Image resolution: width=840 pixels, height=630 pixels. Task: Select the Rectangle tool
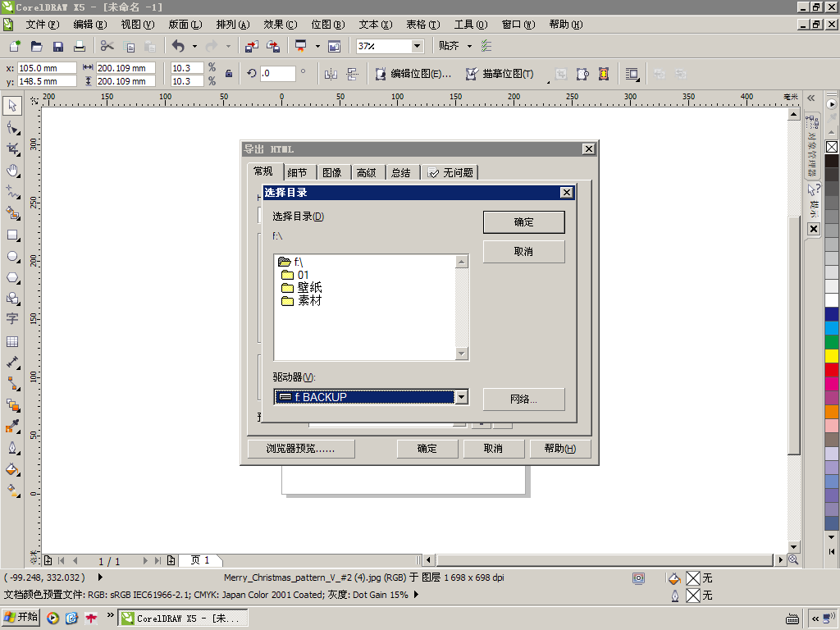pos(12,235)
